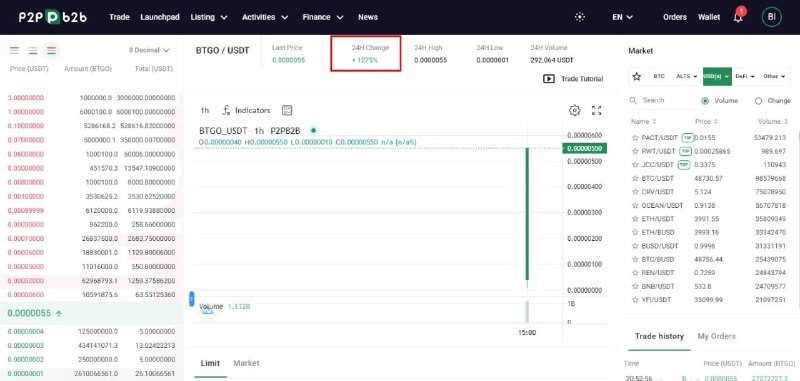Favorite the PACT/USDT pair star
Screen dimensions: 800x381
(635, 138)
